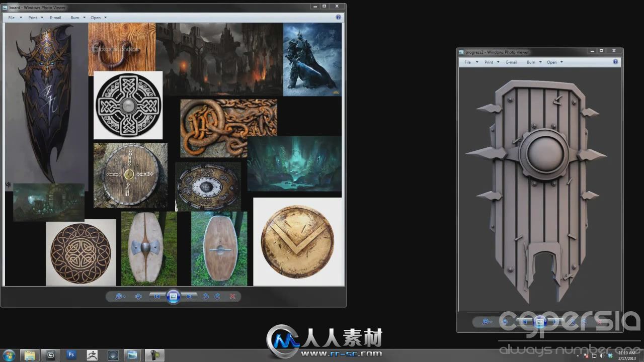This screenshot has width=644, height=362.
Task: Click the Windows Start button
Action: [x=9, y=355]
